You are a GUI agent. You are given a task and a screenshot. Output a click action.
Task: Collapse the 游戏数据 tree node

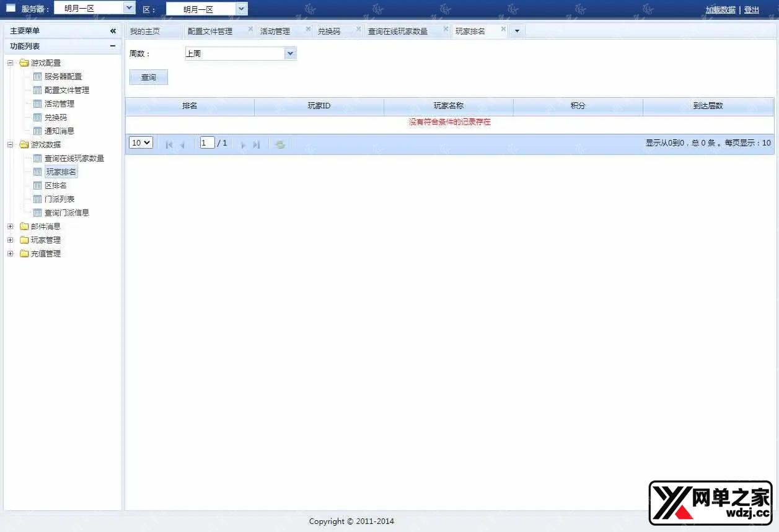10,144
